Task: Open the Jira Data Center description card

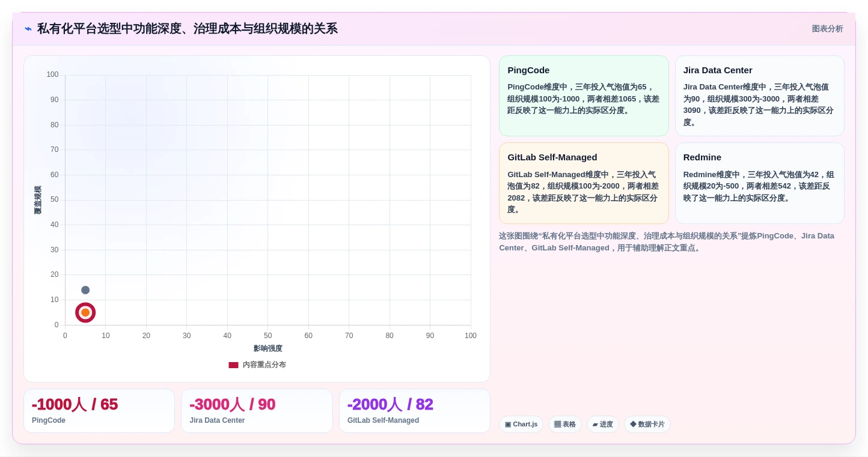Action: 759,96
